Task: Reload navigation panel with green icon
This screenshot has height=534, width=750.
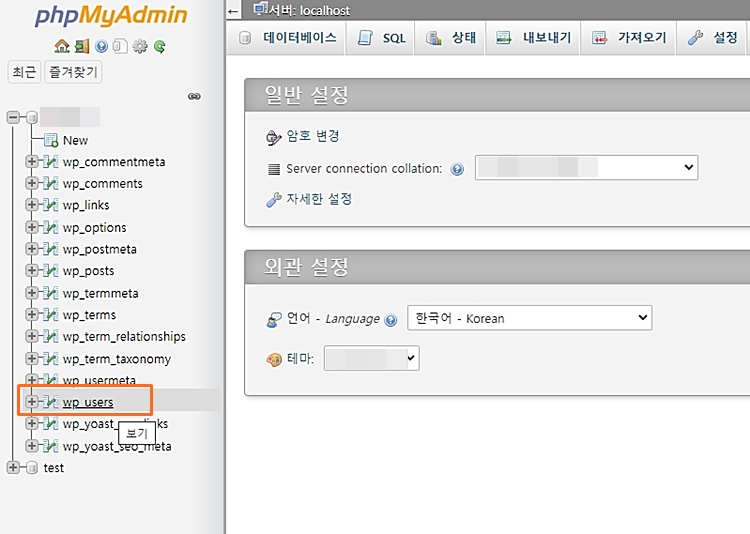Action: pos(160,46)
